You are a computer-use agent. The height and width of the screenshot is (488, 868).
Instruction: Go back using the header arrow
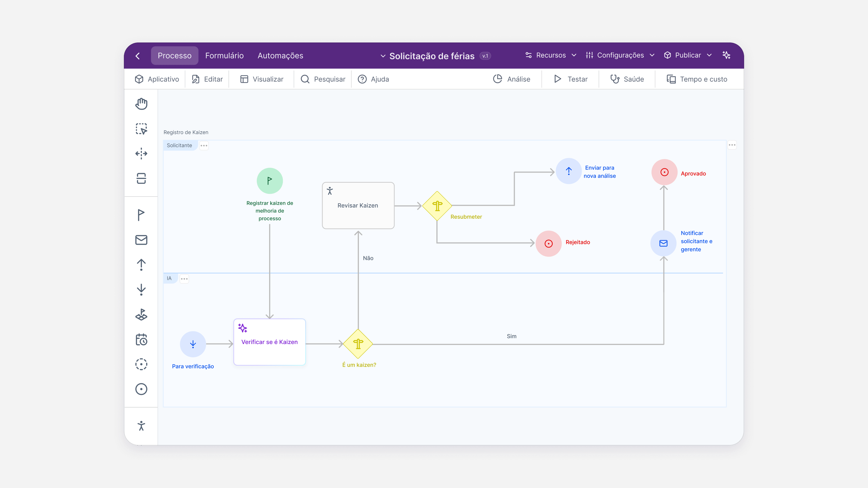coord(137,56)
